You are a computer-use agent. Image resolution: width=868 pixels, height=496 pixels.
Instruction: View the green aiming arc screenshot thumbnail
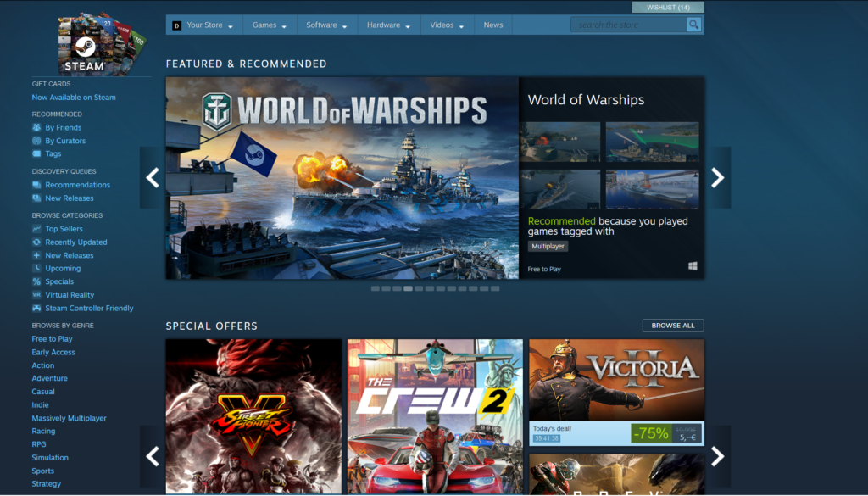coord(652,142)
